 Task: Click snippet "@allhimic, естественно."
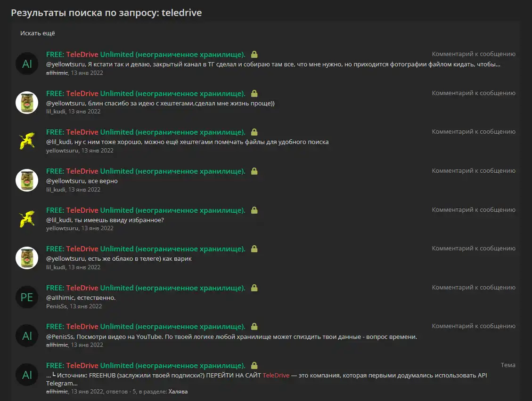coord(81,297)
